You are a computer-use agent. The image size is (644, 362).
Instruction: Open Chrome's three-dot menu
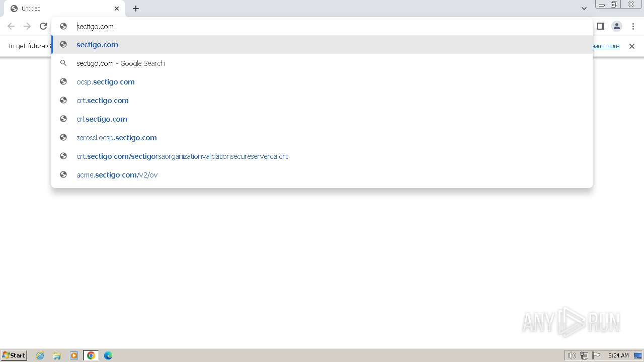click(633, 26)
